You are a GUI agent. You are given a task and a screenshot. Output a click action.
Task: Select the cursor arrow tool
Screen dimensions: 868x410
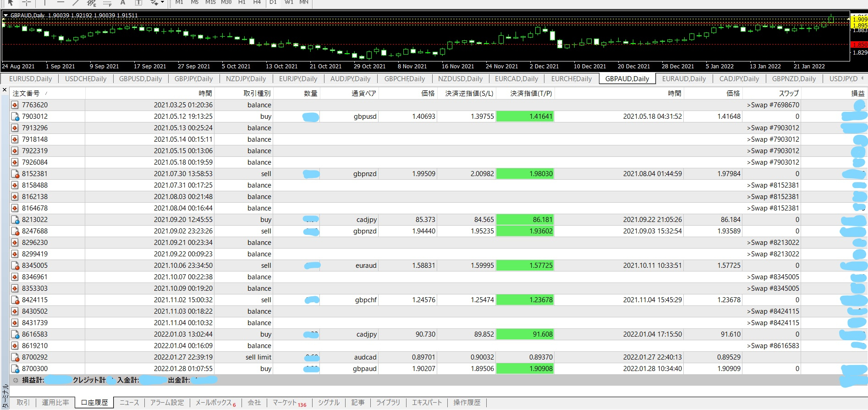pyautogui.click(x=11, y=2)
